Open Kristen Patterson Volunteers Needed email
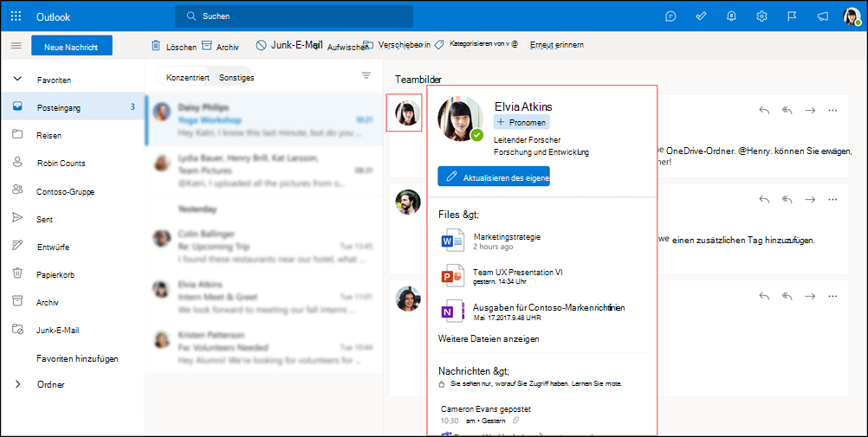 [264, 347]
